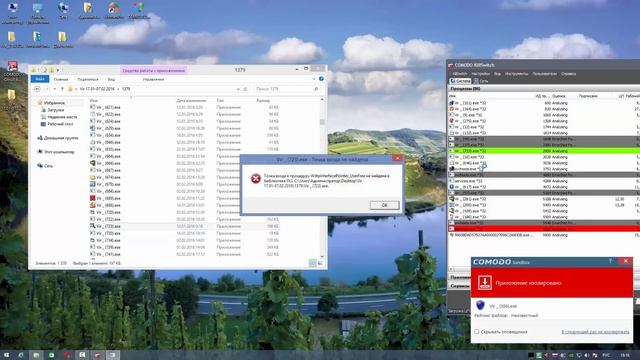Open help icon in COMODO sandbox popup
Viewport: 640px width, 360px height.
[611, 261]
